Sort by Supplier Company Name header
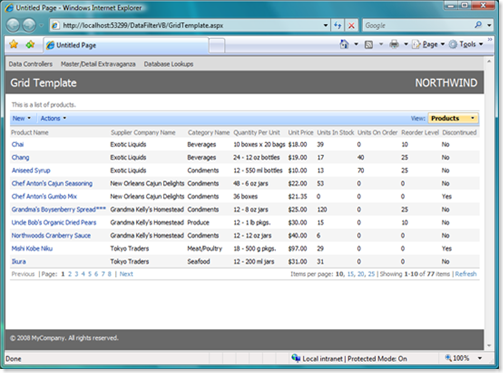The height and width of the screenshot is (373, 503). [x=143, y=133]
